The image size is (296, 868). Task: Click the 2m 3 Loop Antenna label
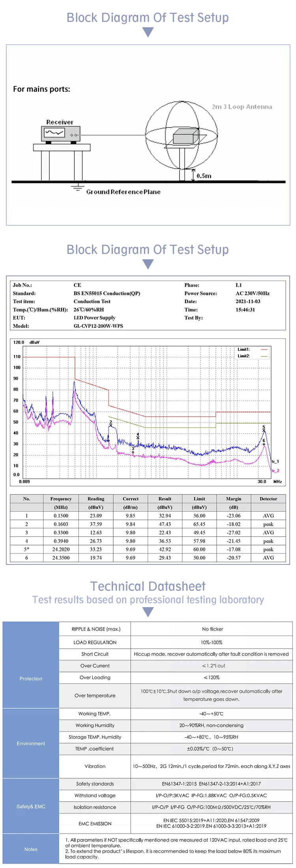[x=242, y=107]
